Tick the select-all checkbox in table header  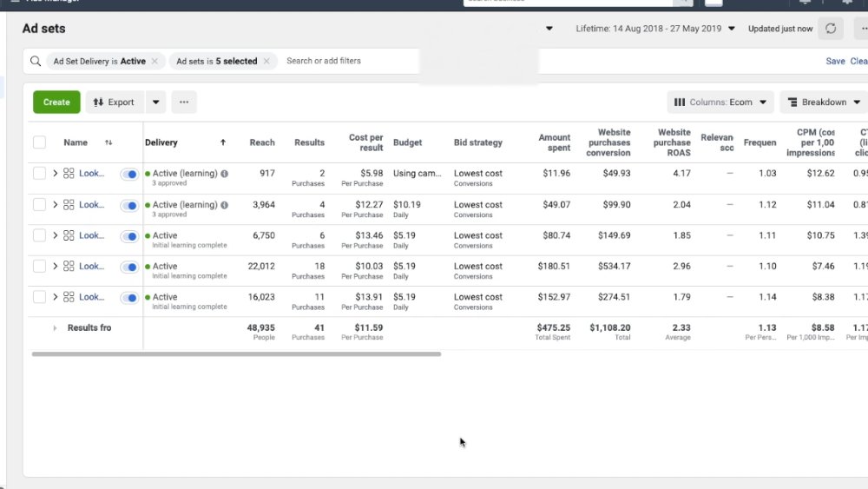(x=39, y=142)
